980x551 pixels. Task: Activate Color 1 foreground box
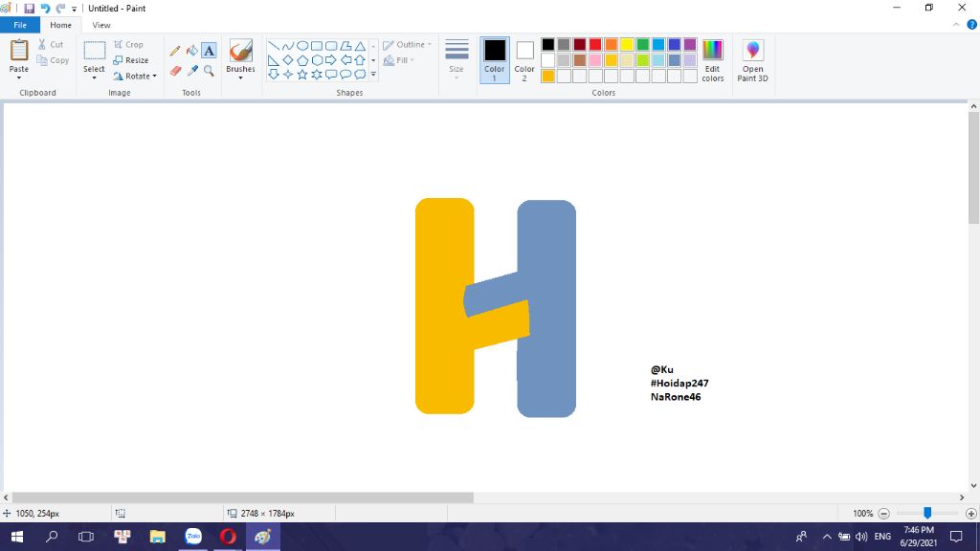pyautogui.click(x=495, y=60)
